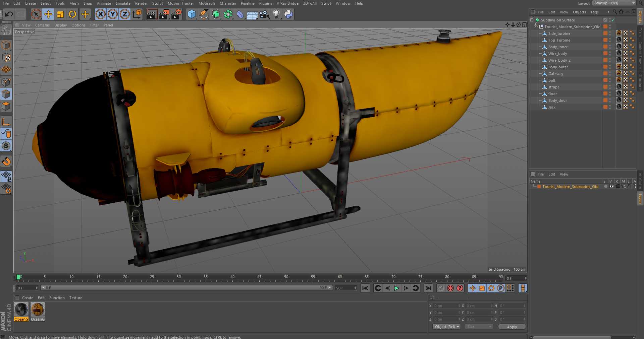
Task: Open the Size mode dropdown
Action: coord(479,327)
